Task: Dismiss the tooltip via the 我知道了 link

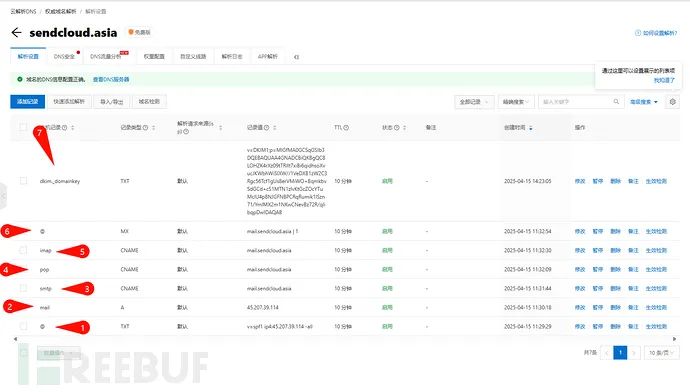Action: coord(664,81)
